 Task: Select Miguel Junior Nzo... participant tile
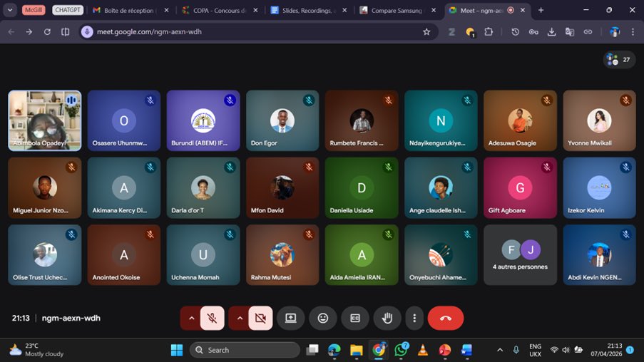pyautogui.click(x=45, y=188)
